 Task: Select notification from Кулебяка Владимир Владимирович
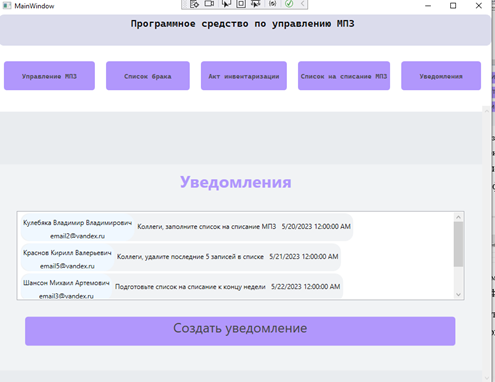coord(187,227)
